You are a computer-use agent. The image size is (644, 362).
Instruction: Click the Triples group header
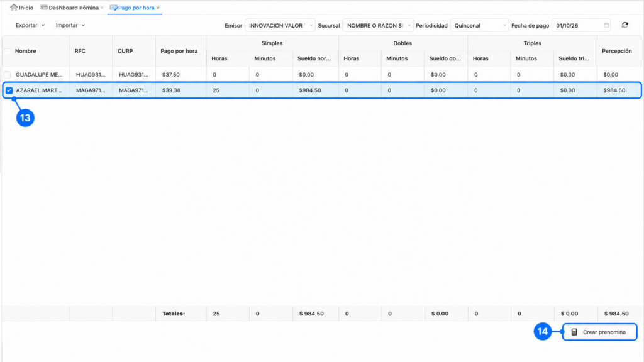(532, 43)
